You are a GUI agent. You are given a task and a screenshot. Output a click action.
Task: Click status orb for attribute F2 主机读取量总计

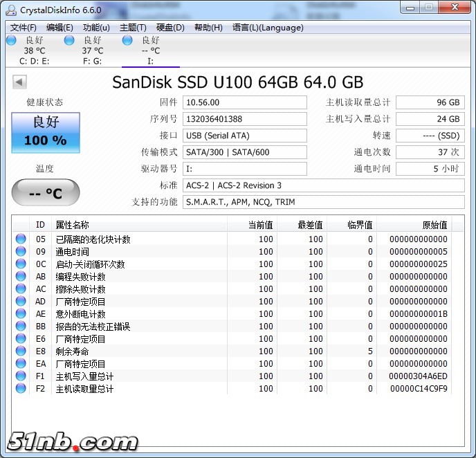(21, 388)
